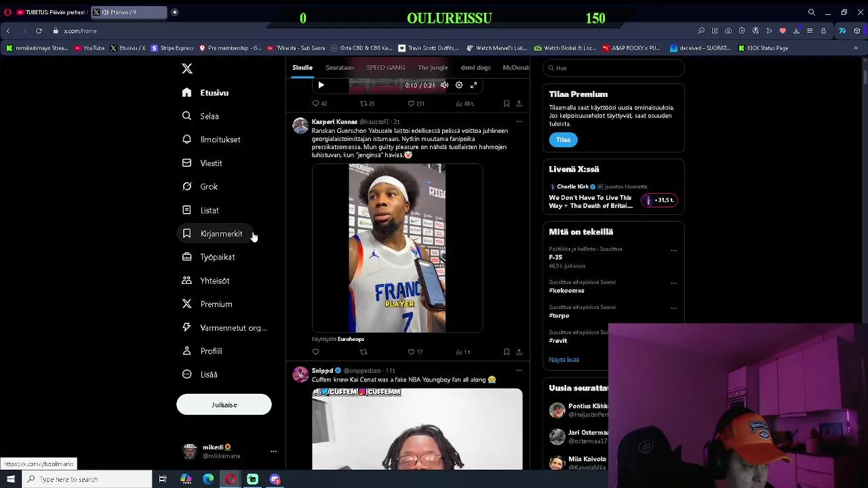Image resolution: width=868 pixels, height=488 pixels.
Task: Share the top video post
Action: coord(519,104)
